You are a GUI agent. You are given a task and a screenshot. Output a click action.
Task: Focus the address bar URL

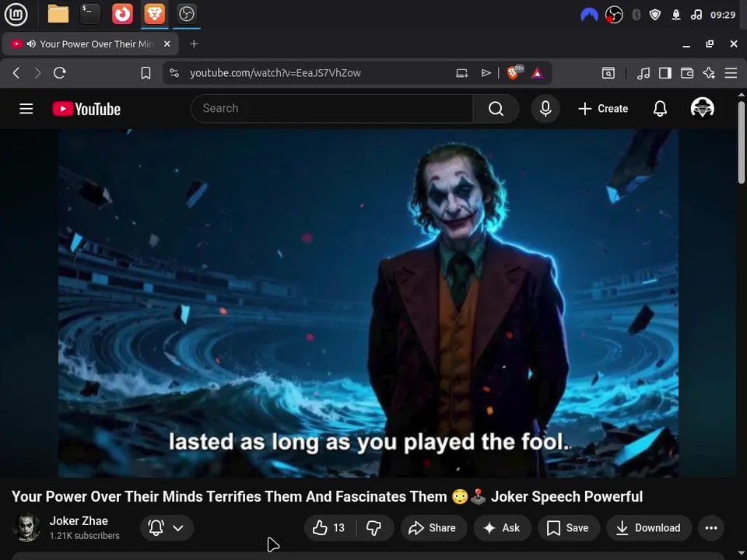(275, 73)
